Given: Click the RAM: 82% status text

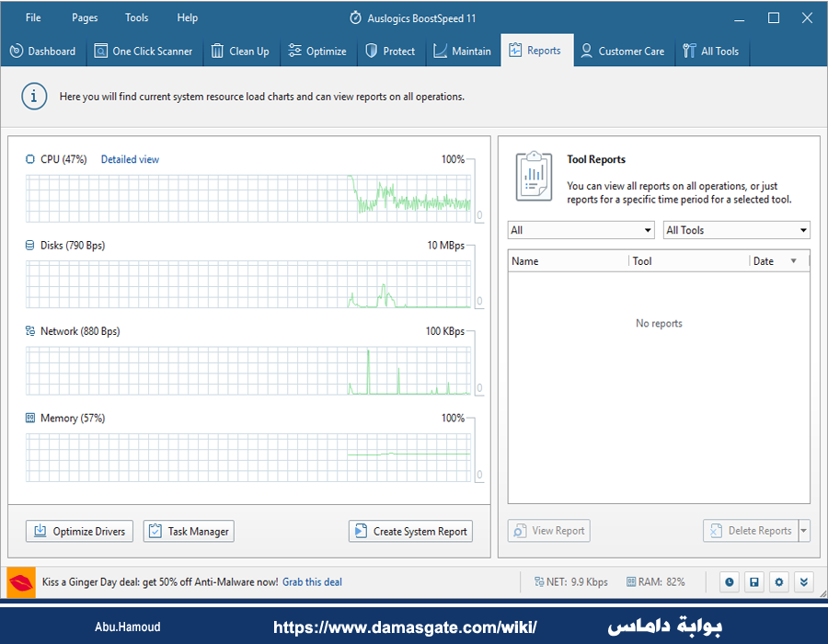Looking at the screenshot, I should 661,581.
